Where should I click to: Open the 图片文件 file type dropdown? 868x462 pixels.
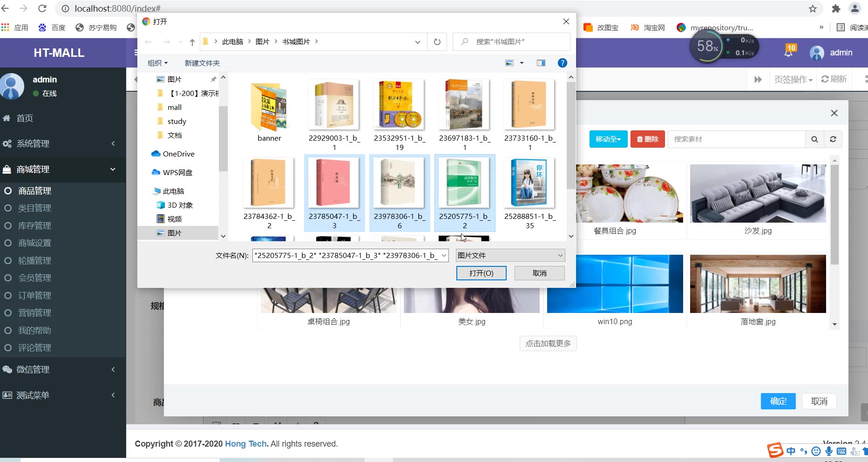510,255
